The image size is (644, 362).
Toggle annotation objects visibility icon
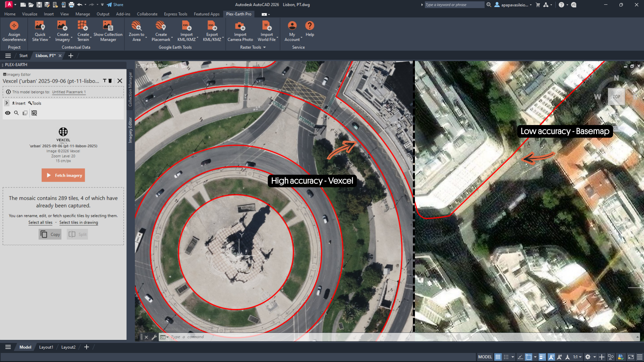tap(551, 357)
